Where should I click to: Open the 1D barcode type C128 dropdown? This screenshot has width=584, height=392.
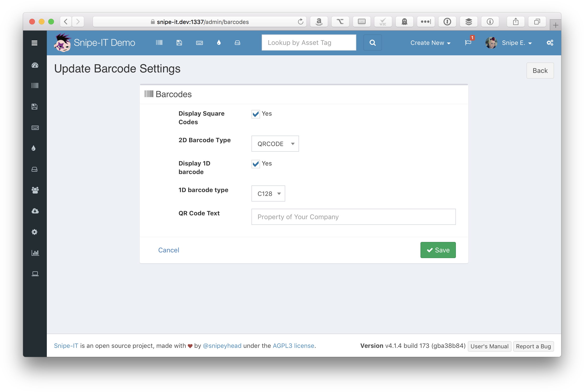[268, 194]
